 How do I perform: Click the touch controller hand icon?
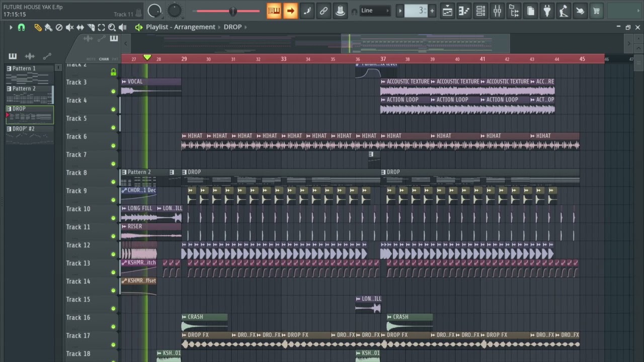580,11
